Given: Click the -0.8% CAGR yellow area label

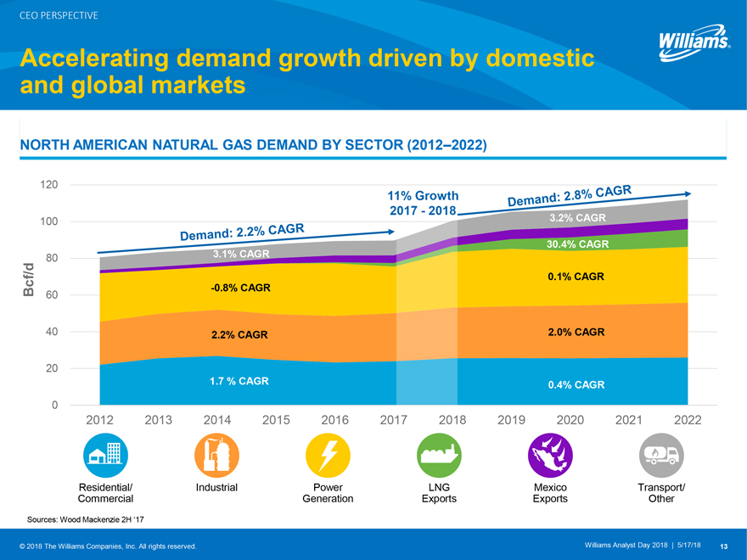Looking at the screenshot, I should [240, 288].
